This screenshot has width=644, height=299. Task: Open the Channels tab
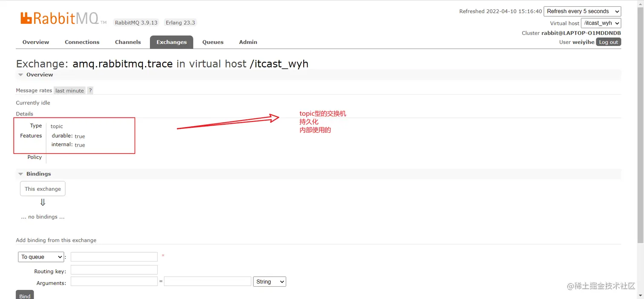[x=128, y=42]
